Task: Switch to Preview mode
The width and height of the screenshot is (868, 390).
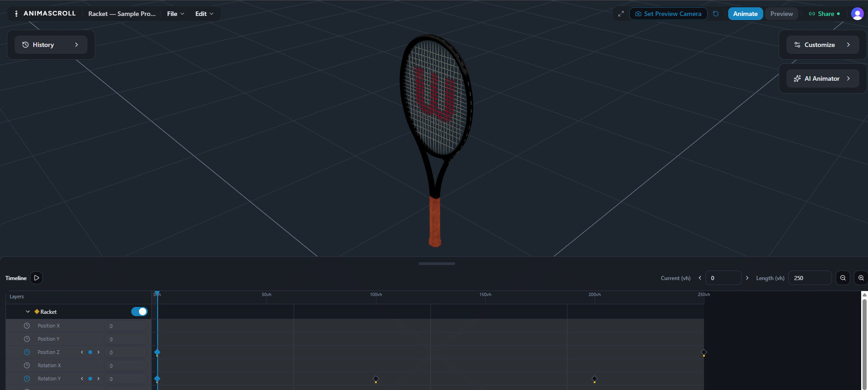Action: tap(781, 14)
